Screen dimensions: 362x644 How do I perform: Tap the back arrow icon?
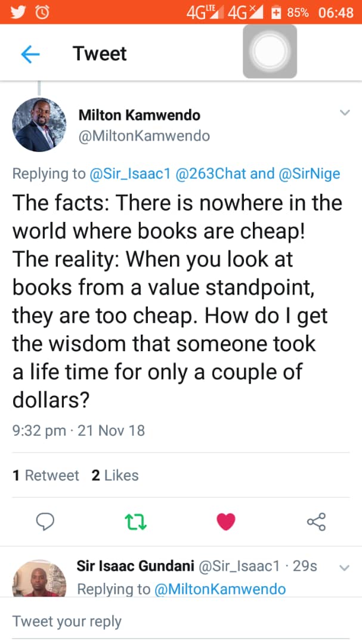(30, 54)
